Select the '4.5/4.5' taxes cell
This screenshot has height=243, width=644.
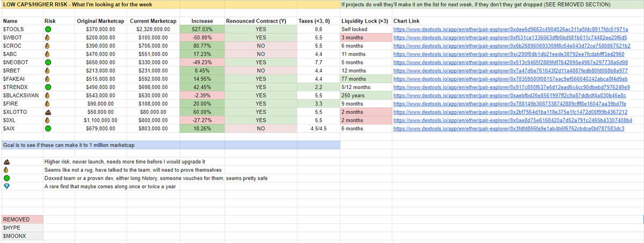tap(318, 129)
